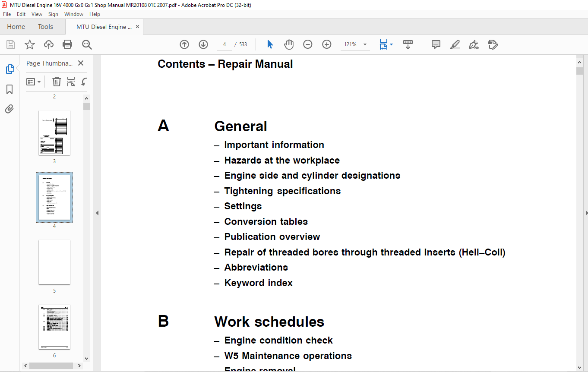This screenshot has width=588, height=372.
Task: Add the document to starred favorites
Action: (29, 44)
